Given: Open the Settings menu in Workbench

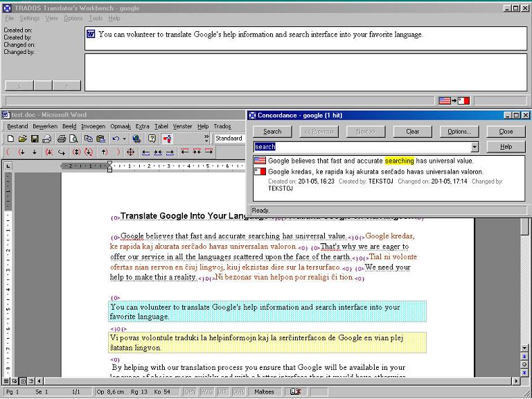Looking at the screenshot, I should click(29, 19).
